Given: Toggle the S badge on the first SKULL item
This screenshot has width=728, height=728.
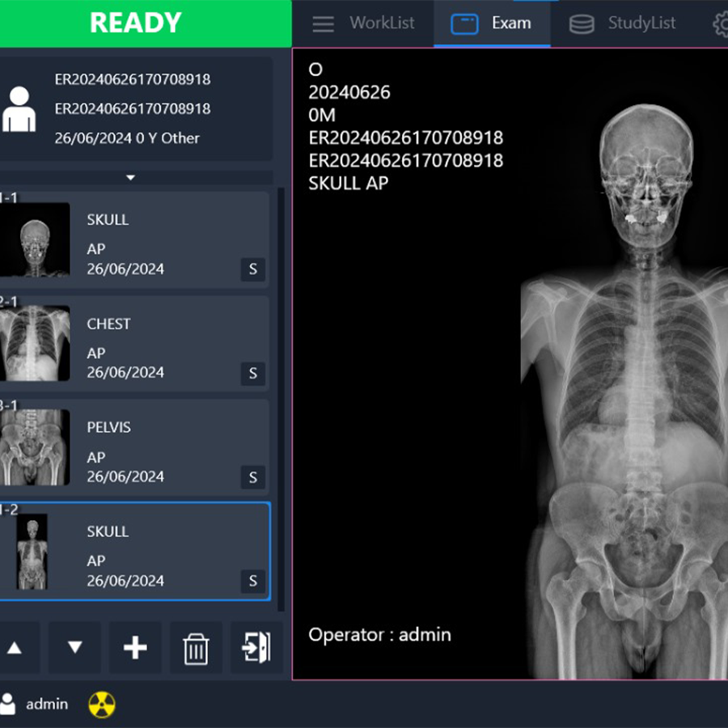Looking at the screenshot, I should pos(252,269).
